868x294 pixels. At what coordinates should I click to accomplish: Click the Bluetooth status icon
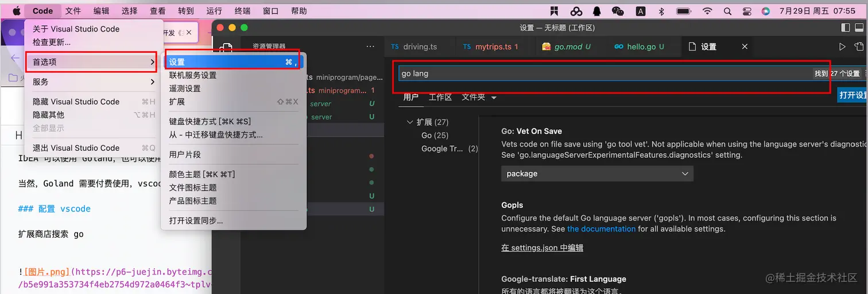click(x=661, y=11)
